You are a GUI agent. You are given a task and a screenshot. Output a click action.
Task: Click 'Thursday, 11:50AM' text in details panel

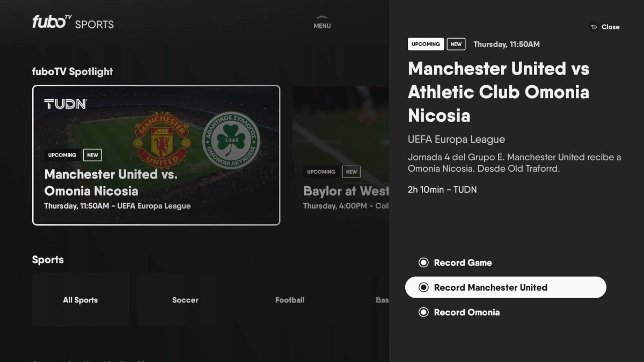pyautogui.click(x=507, y=45)
